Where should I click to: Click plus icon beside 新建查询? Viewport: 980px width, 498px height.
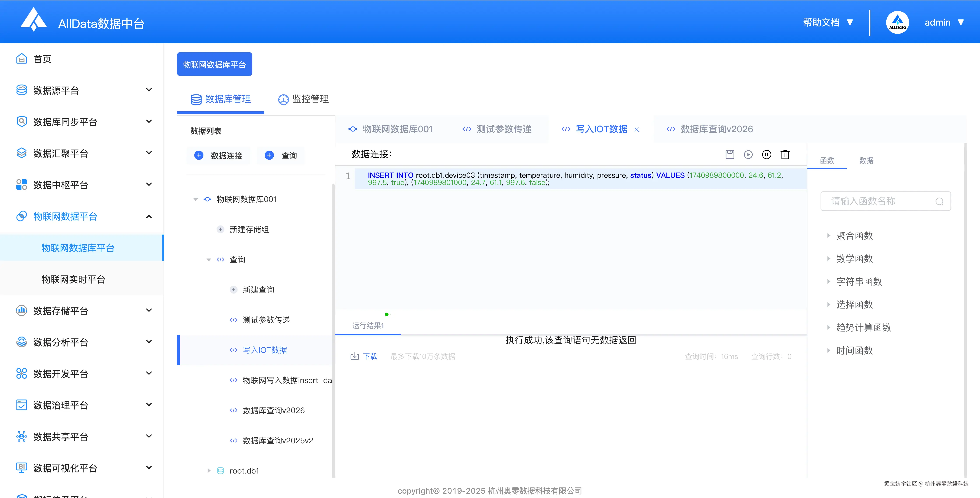tap(234, 290)
